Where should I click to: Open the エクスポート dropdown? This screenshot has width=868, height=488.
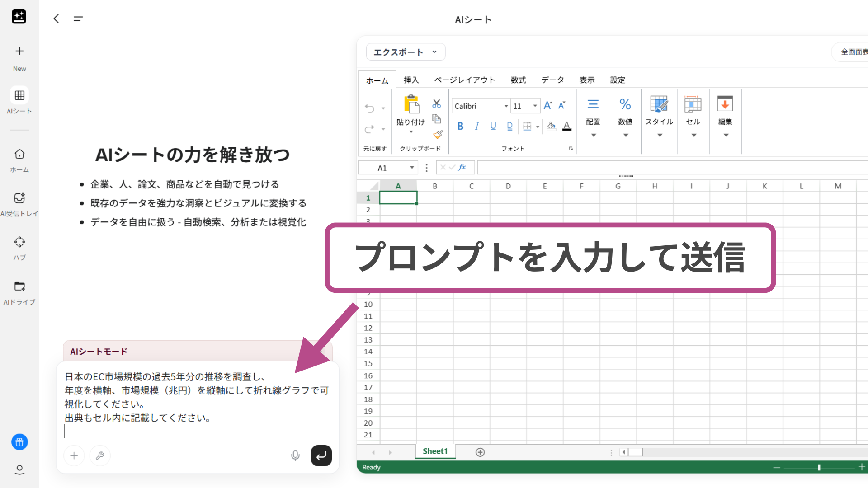405,52
